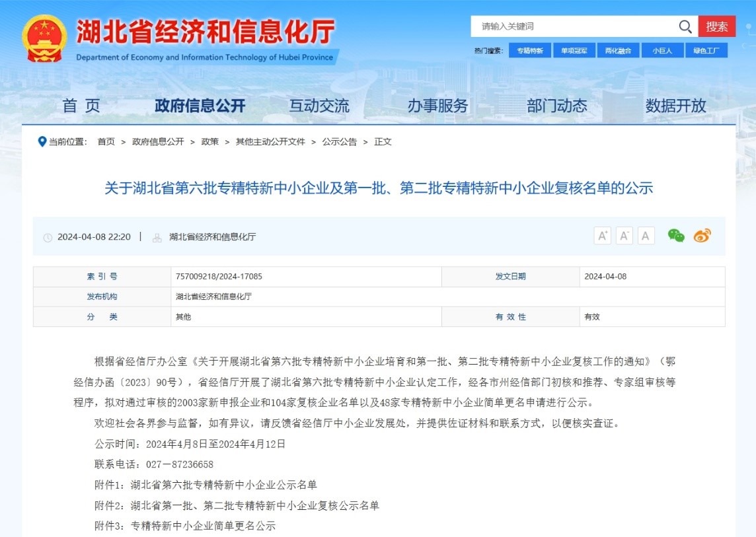Click 公示公告 in the breadcrumb
Image resolution: width=756 pixels, height=537 pixels.
pyautogui.click(x=339, y=141)
